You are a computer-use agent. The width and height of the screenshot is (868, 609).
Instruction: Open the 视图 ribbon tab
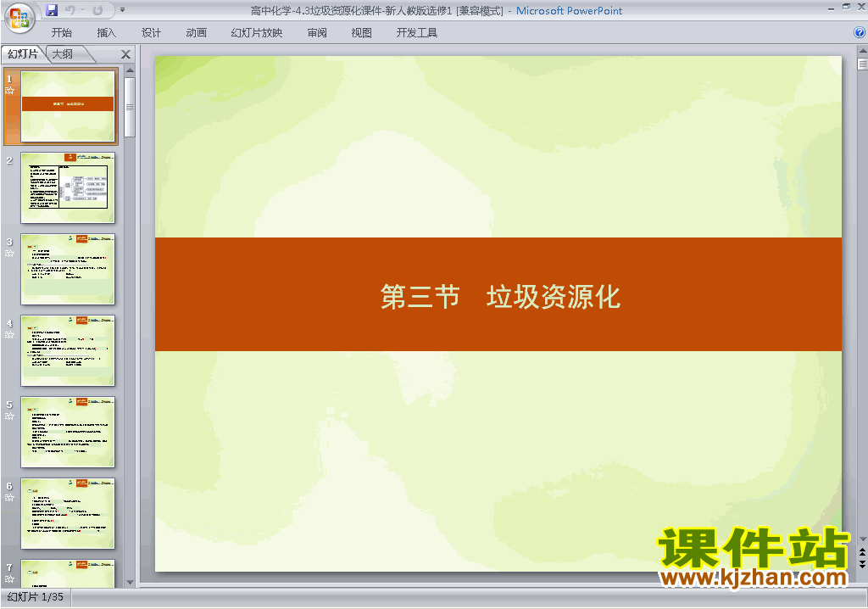pos(361,33)
